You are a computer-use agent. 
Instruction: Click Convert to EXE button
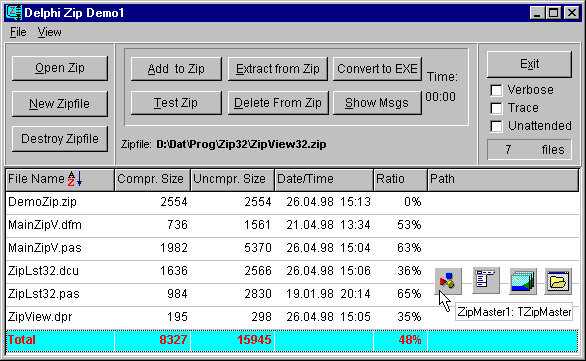[377, 69]
